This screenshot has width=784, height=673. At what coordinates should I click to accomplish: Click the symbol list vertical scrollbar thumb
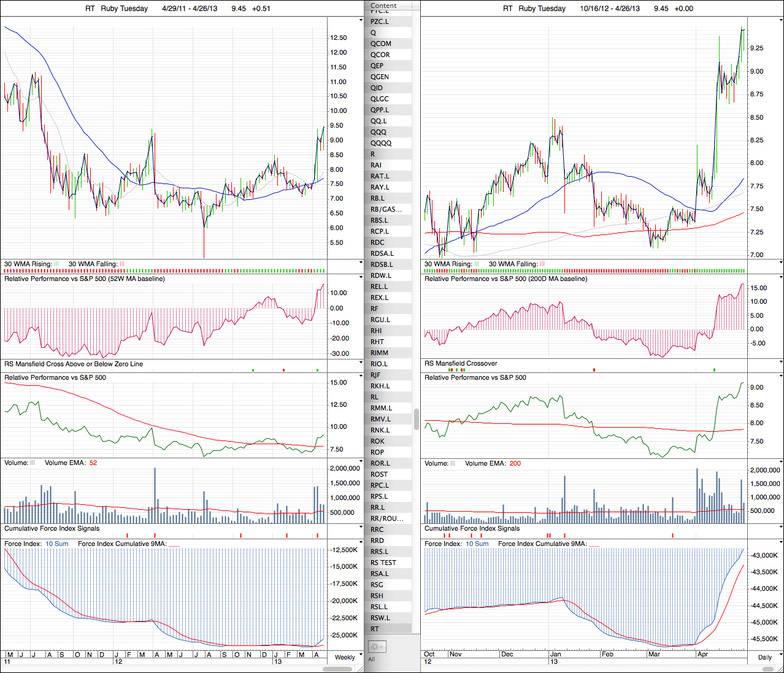click(x=417, y=419)
